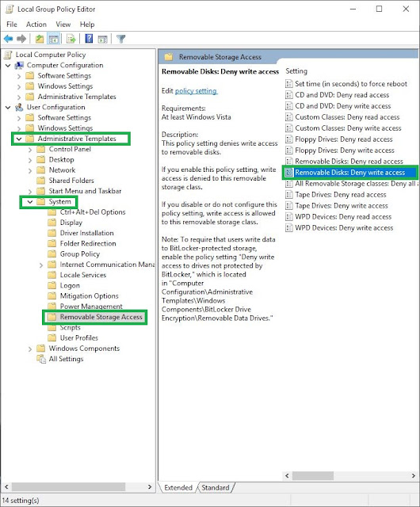Screen dimensions: 420x507
Task: Select CD and DVD: Deny write access
Action: (342, 106)
